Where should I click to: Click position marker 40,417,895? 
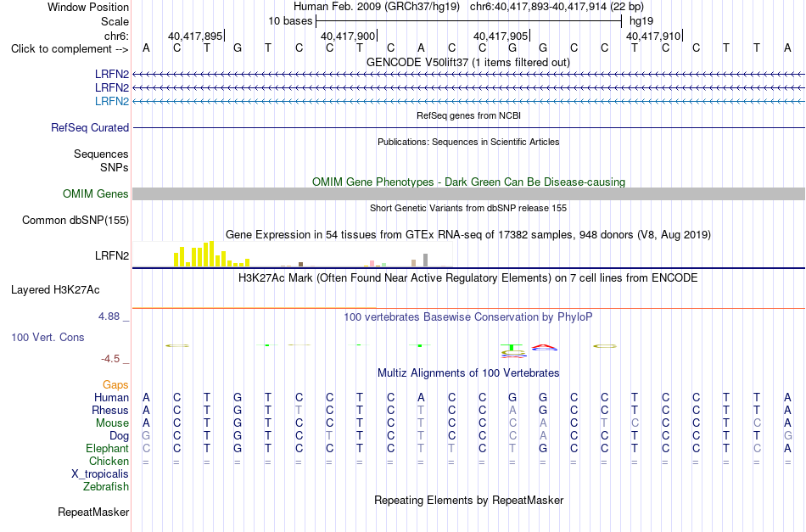pos(195,36)
